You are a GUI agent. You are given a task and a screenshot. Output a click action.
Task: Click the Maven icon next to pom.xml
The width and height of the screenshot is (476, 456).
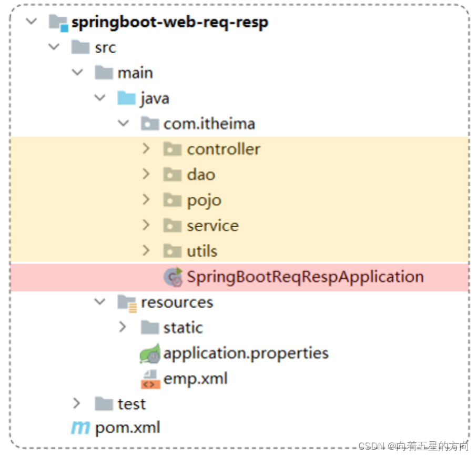click(79, 427)
